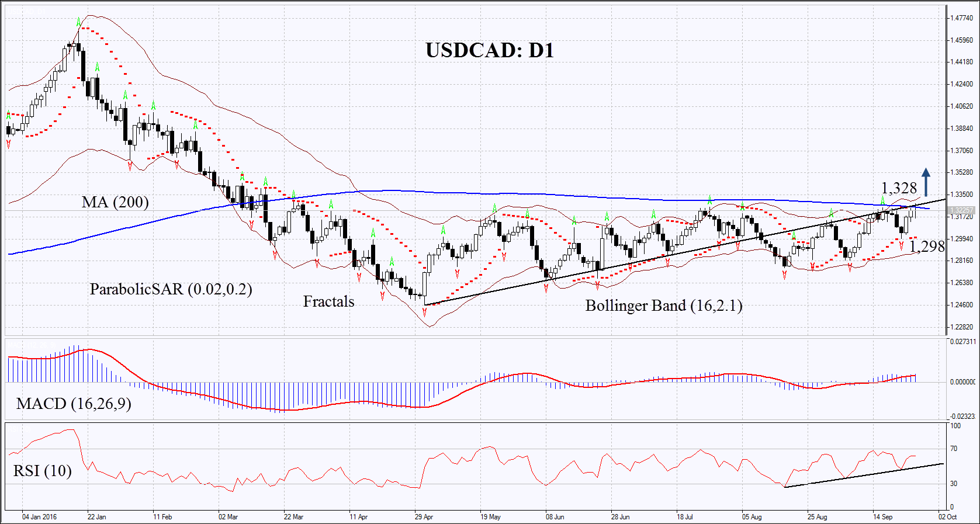Click the USDCAD: D1 chart title

(490, 50)
